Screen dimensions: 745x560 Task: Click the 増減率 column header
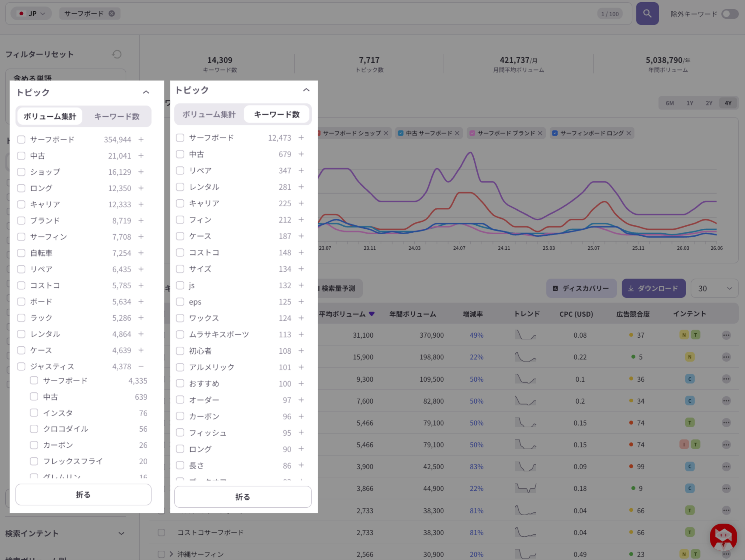click(x=473, y=314)
